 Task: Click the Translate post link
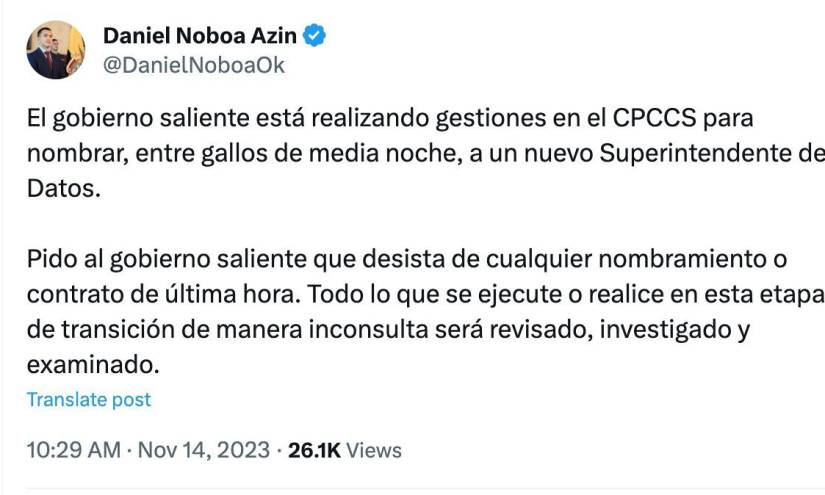point(89,400)
